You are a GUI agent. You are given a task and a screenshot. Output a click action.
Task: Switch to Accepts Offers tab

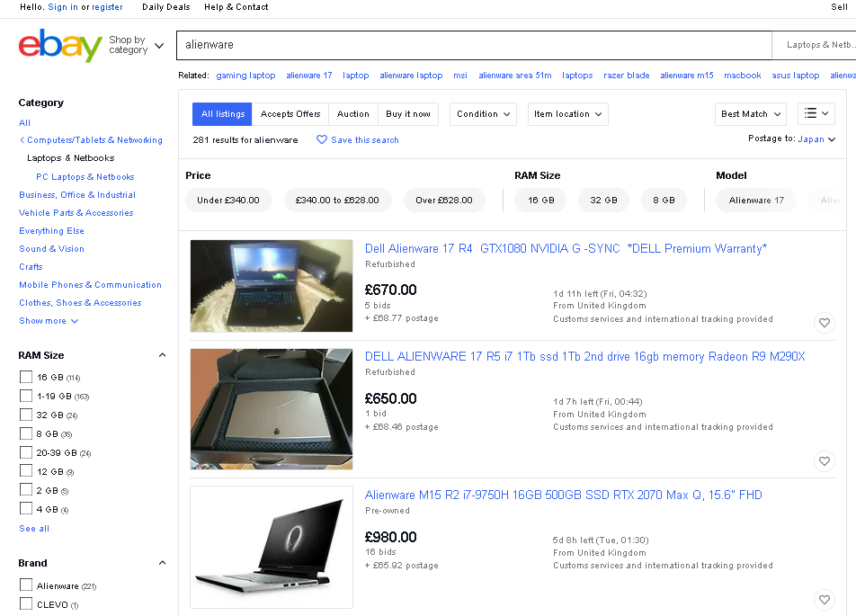290,114
